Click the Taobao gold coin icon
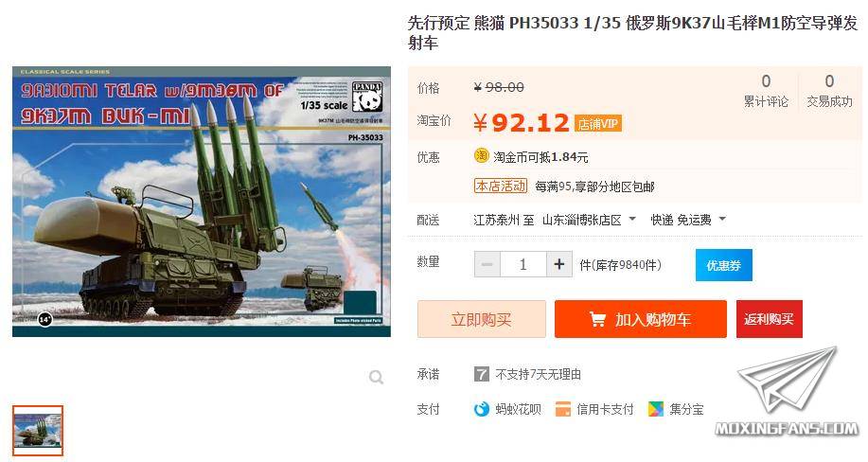The width and height of the screenshot is (868, 462). (x=482, y=155)
